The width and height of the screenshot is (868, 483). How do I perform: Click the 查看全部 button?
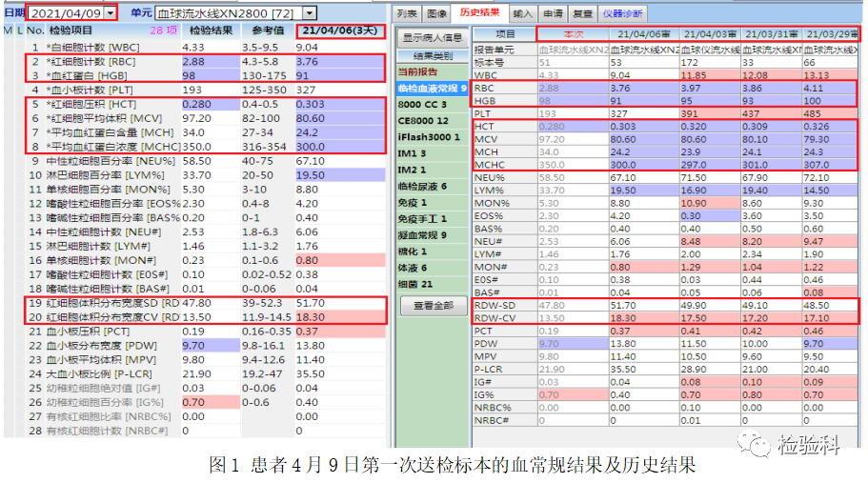[434, 306]
